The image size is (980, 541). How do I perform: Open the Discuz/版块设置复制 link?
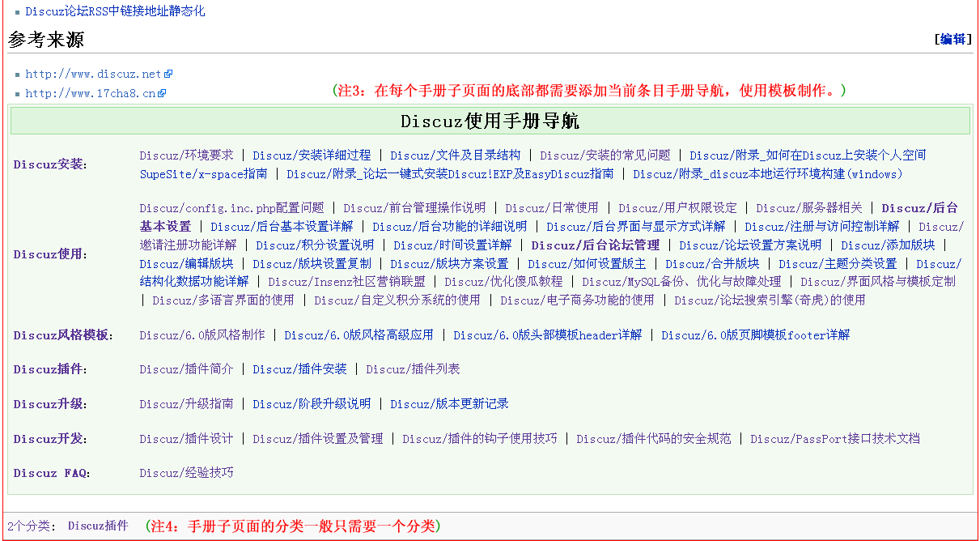coord(312,263)
